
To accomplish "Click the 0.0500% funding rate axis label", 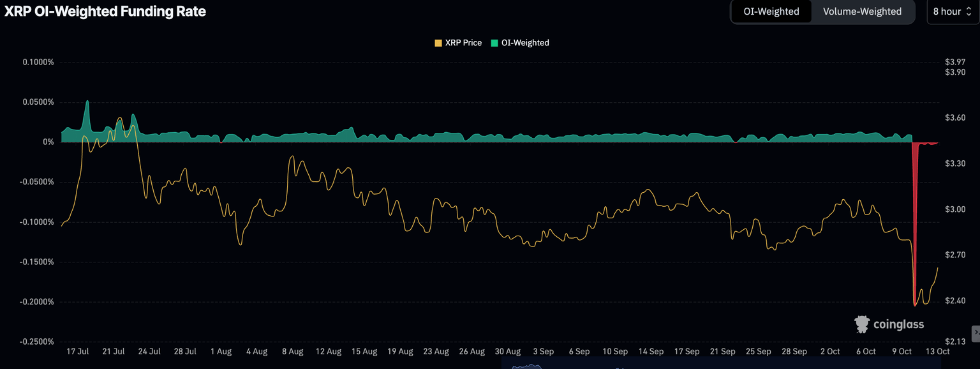I will [x=39, y=102].
